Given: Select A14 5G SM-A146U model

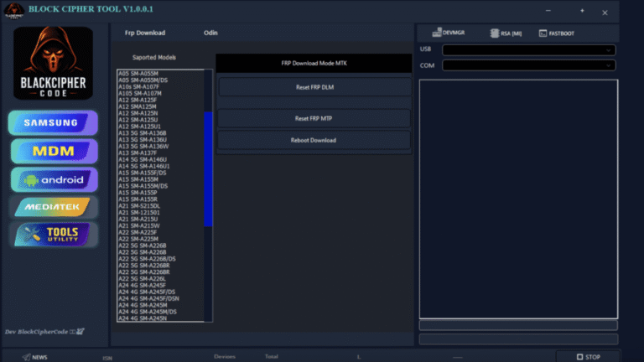Looking at the screenshot, I should (143, 160).
